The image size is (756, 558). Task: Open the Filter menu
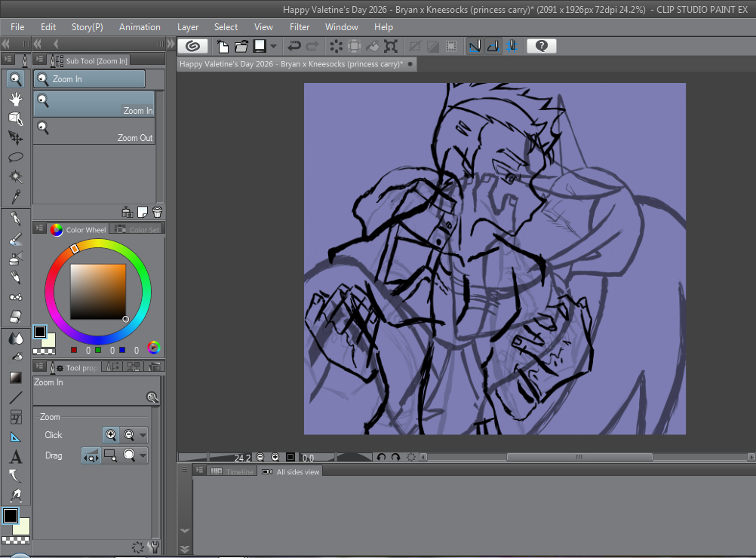[300, 27]
